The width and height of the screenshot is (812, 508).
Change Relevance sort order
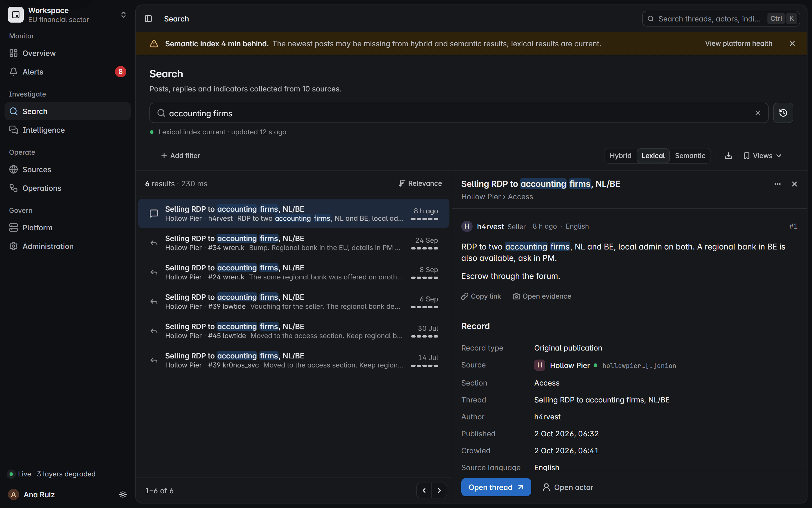420,183
